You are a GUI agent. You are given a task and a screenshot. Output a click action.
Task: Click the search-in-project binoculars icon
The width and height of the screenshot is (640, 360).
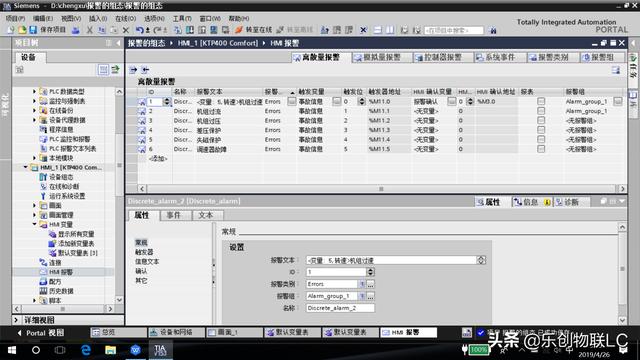pyautogui.click(x=493, y=30)
